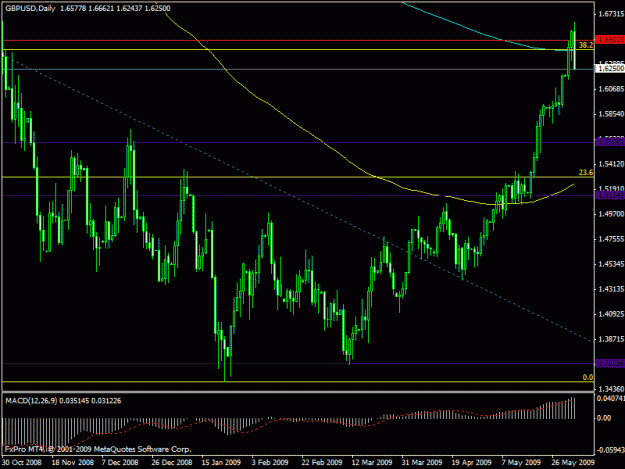Click the 12 Mar 2009 date label
The image size is (625, 469).
click(x=371, y=463)
